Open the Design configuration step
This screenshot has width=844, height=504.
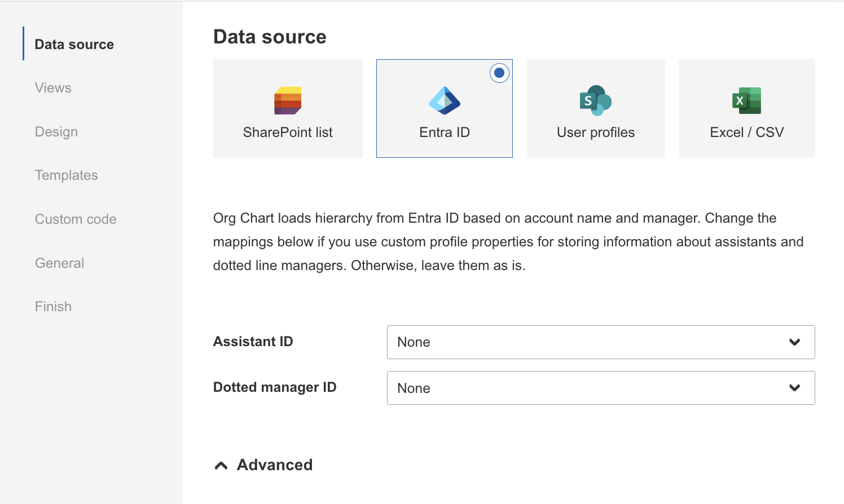click(56, 131)
